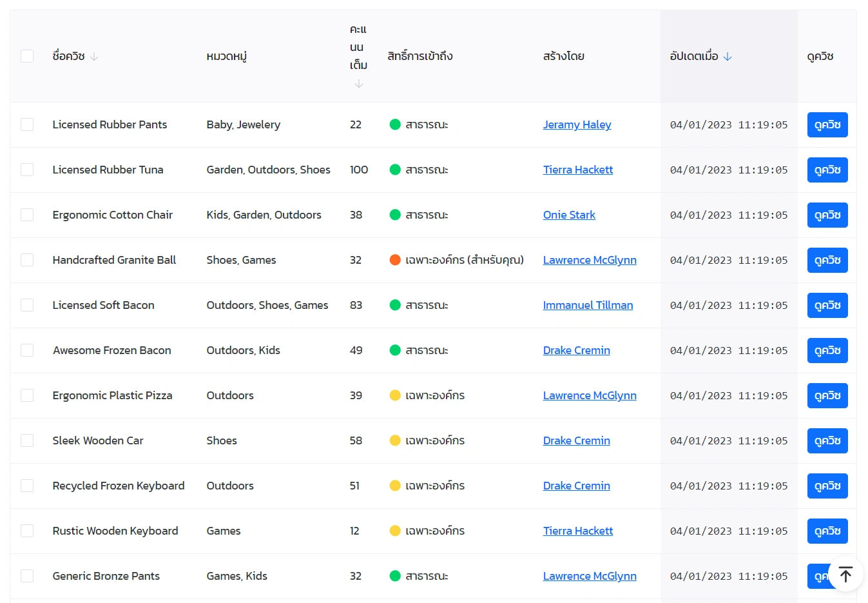This screenshot has height=603, width=868.
Task: View quiz Licensed Soft Bacon button
Action: [x=827, y=305]
